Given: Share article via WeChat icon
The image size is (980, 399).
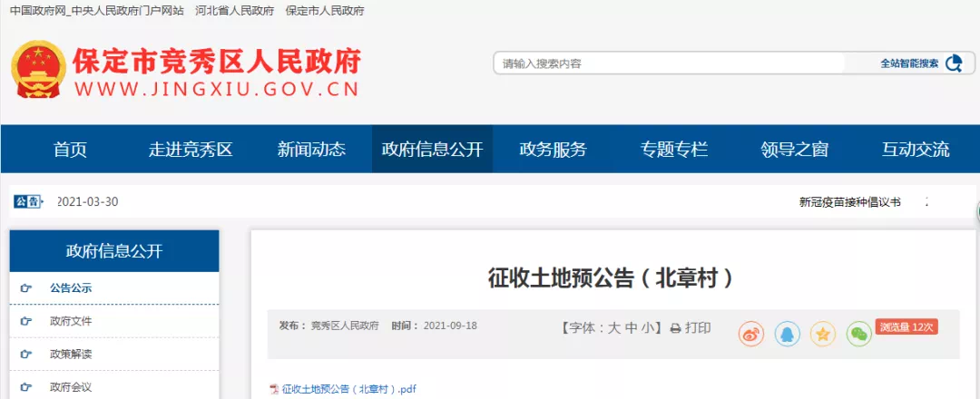Looking at the screenshot, I should pyautogui.click(x=858, y=334).
